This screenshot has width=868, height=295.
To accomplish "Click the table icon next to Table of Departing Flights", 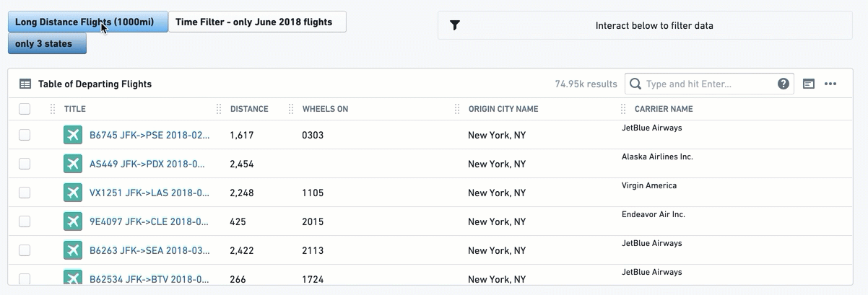I will (x=25, y=84).
